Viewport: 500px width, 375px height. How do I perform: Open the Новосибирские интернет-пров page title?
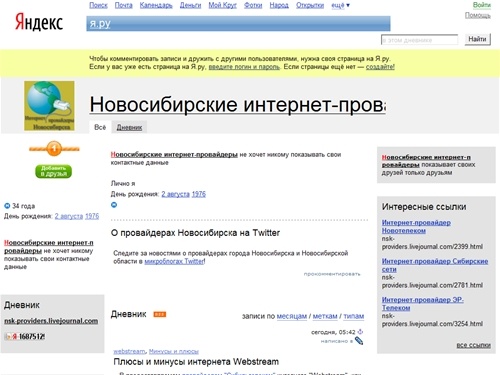coord(238,104)
